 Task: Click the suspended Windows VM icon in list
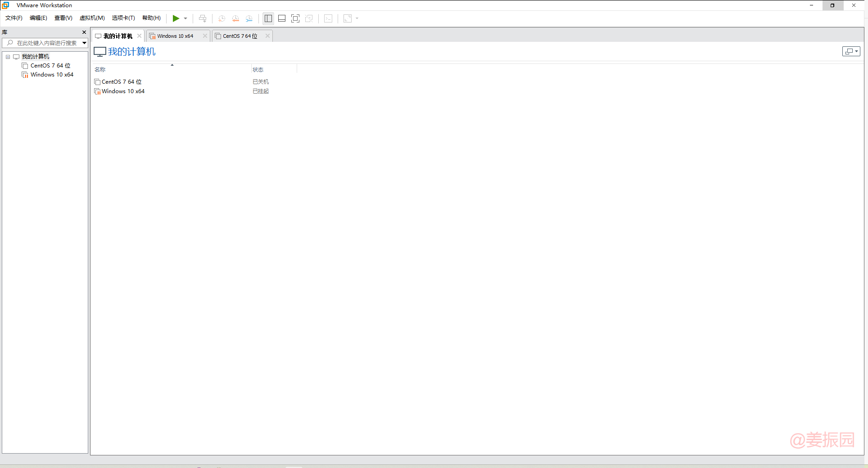pos(97,91)
